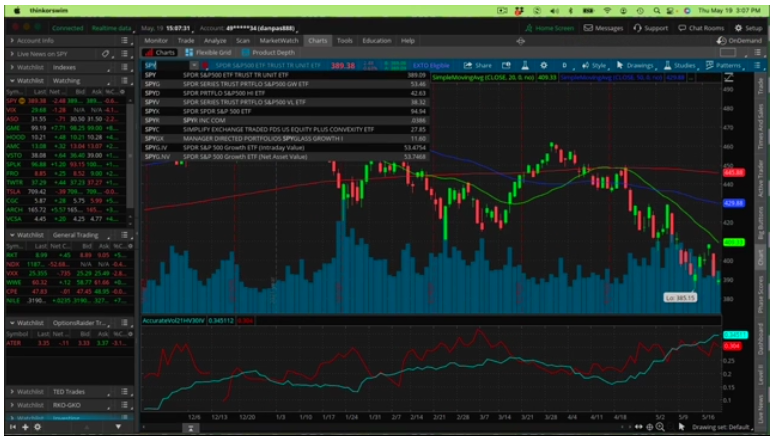Select pointer cursor tool at chart bottom
Image resolution: width=778 pixels, height=439 pixels.
coord(682,427)
